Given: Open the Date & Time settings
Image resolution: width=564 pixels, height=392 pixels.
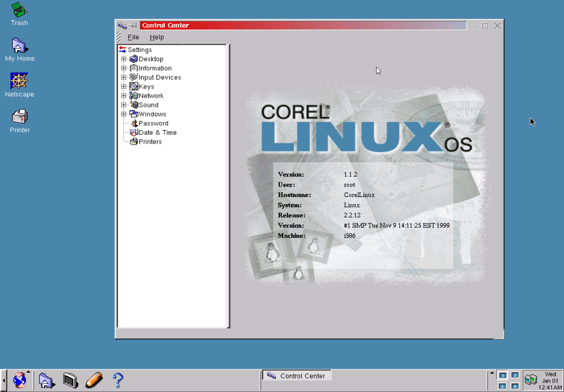Looking at the screenshot, I should [157, 132].
